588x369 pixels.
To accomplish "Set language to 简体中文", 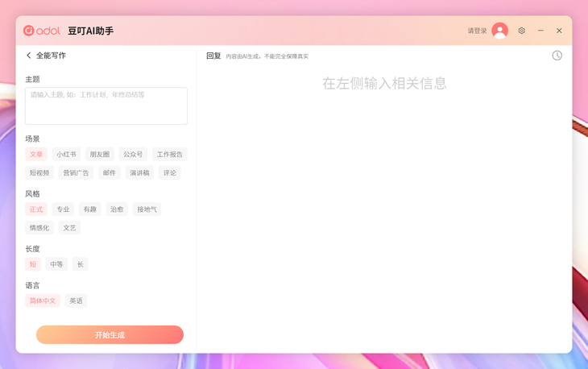I will point(43,301).
